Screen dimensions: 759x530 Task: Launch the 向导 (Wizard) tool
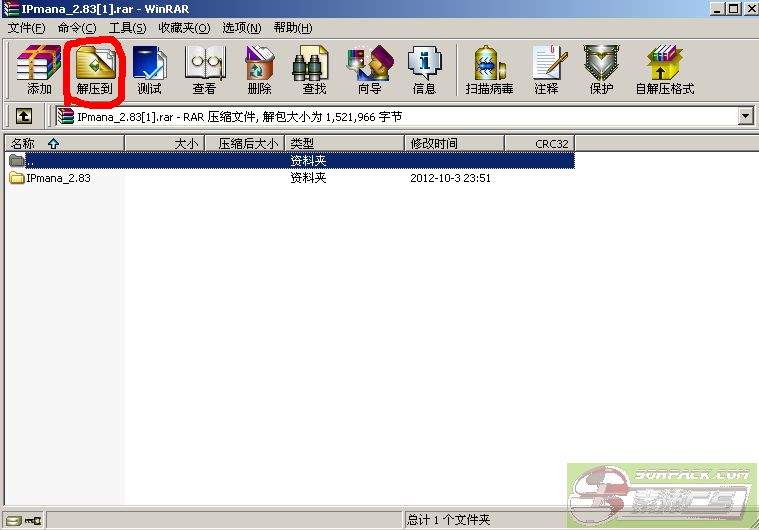point(369,70)
